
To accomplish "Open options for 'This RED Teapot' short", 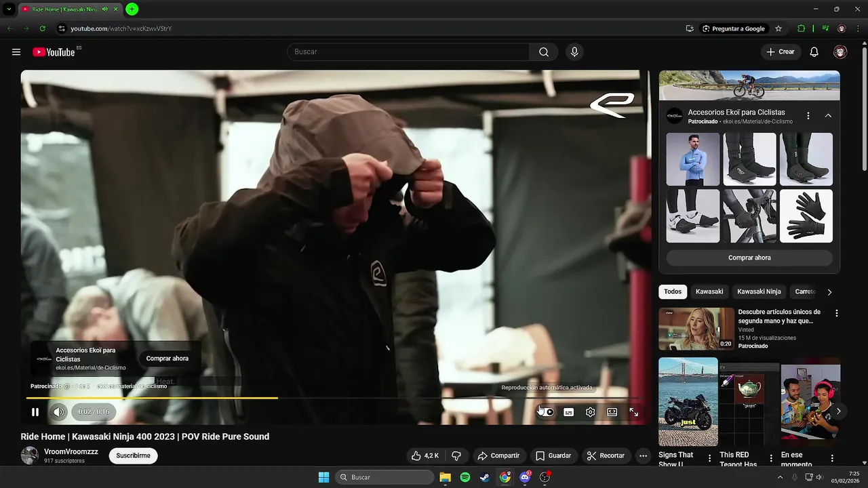I will pos(771,459).
